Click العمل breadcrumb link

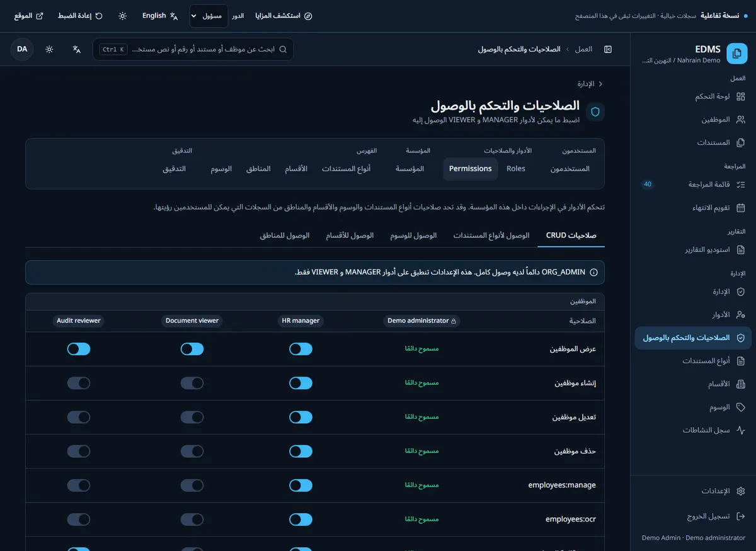[x=583, y=49]
